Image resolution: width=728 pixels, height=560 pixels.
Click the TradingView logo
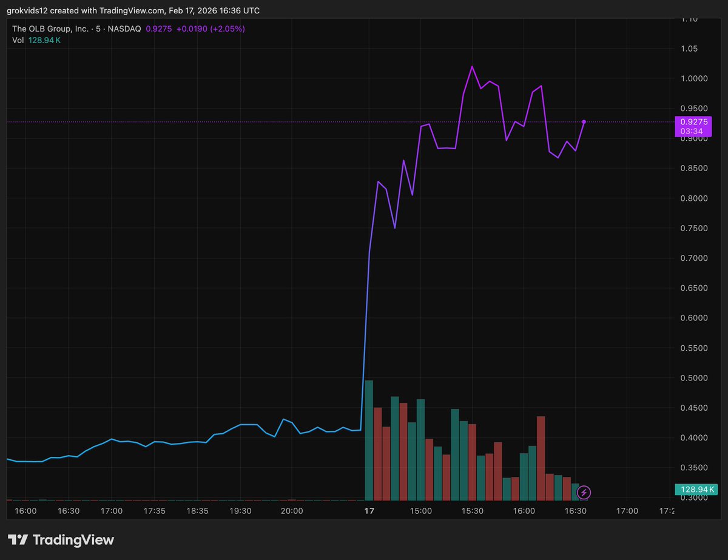pos(61,539)
